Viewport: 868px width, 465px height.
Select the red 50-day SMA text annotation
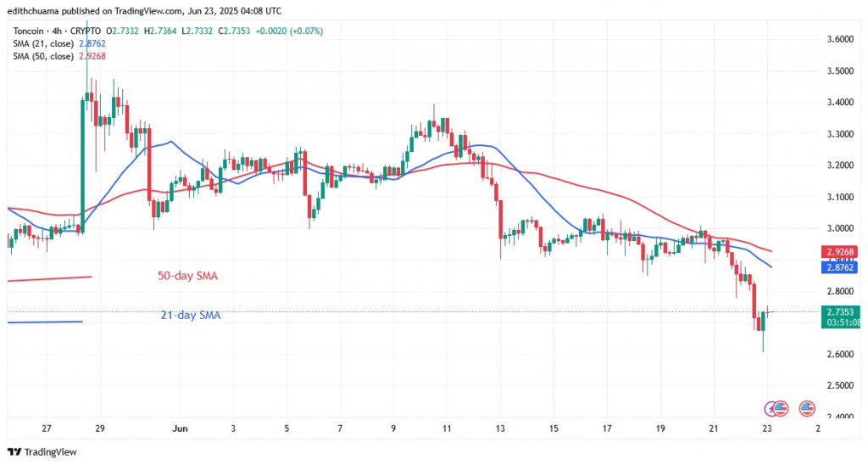pos(193,276)
